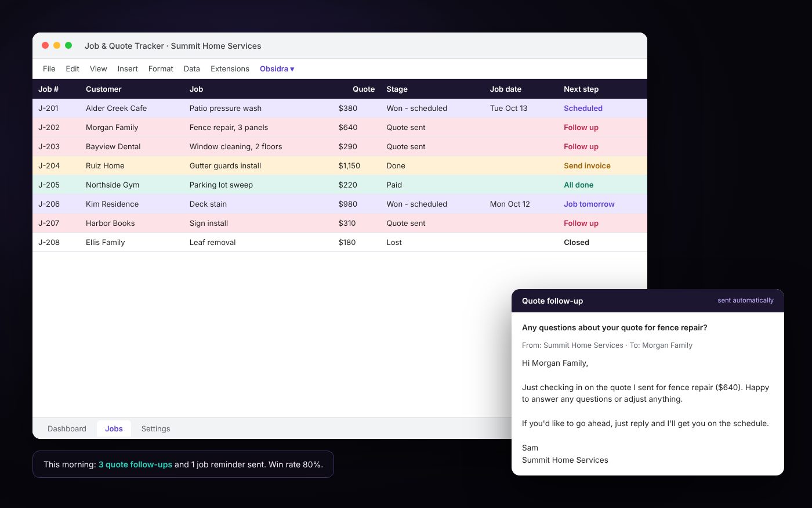Screen dimensions: 812x508
Task: Click the 'sent automatically' label
Action: coord(745,300)
